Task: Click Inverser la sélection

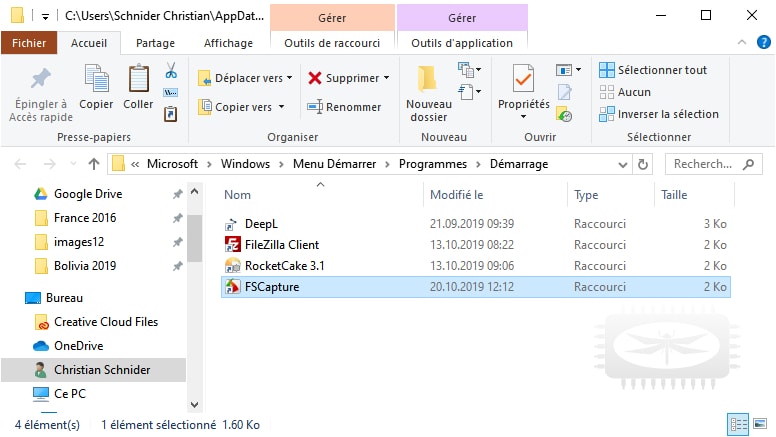Action: click(x=659, y=114)
